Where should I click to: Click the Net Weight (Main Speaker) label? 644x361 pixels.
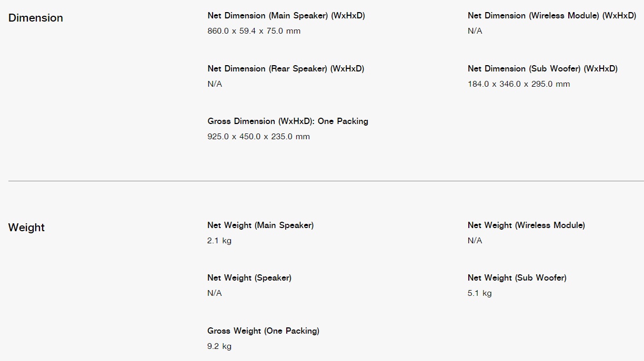[x=260, y=225]
